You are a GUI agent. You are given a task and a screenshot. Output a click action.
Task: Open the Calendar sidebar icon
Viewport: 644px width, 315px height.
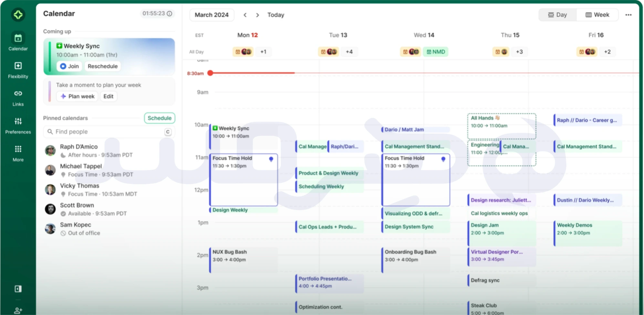[18, 38]
